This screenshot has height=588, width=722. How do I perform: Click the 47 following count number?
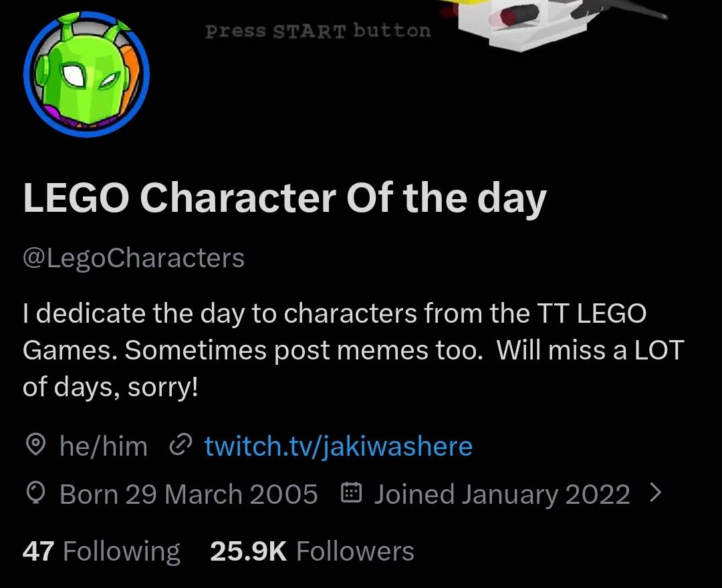tap(37, 551)
